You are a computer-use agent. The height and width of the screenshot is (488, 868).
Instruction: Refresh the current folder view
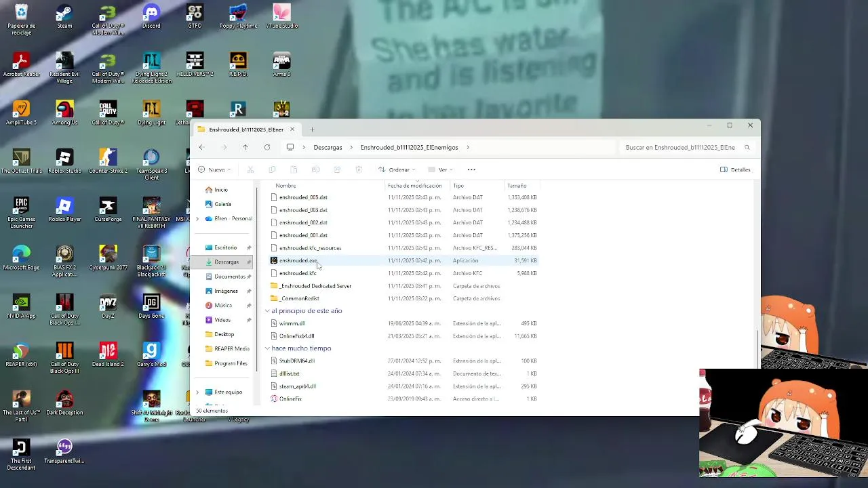point(267,147)
